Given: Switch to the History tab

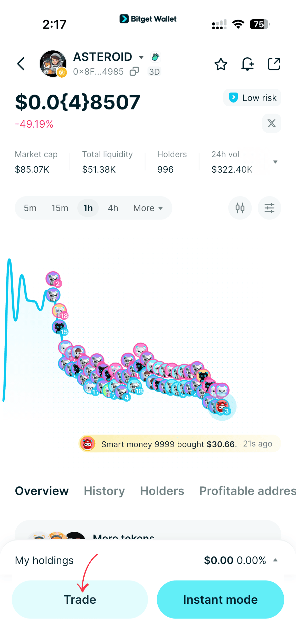Looking at the screenshot, I should click(x=104, y=491).
